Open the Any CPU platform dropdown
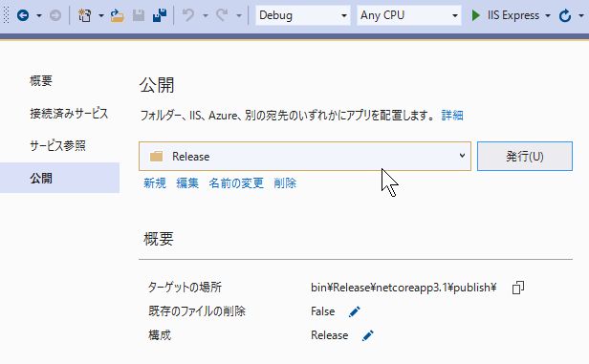Image resolution: width=589 pixels, height=364 pixels. click(x=408, y=15)
